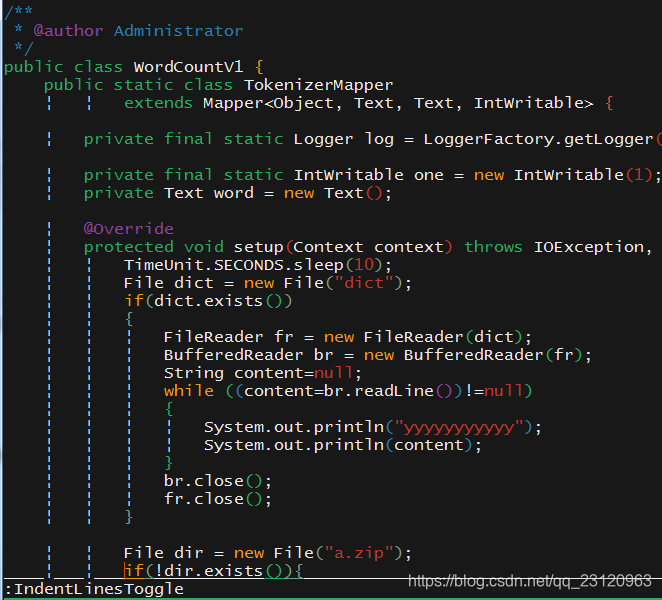
Task: Click 'if(dict.exists())' condition
Action: (x=208, y=301)
